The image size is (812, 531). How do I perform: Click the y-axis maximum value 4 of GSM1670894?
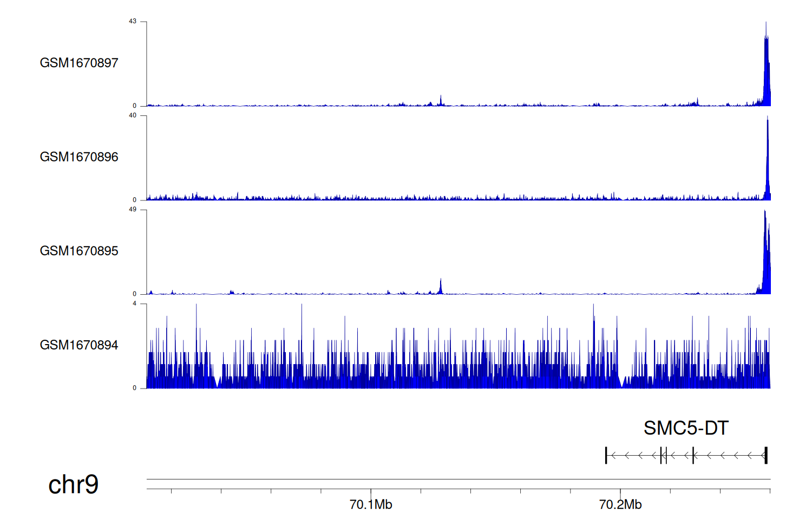click(x=135, y=303)
